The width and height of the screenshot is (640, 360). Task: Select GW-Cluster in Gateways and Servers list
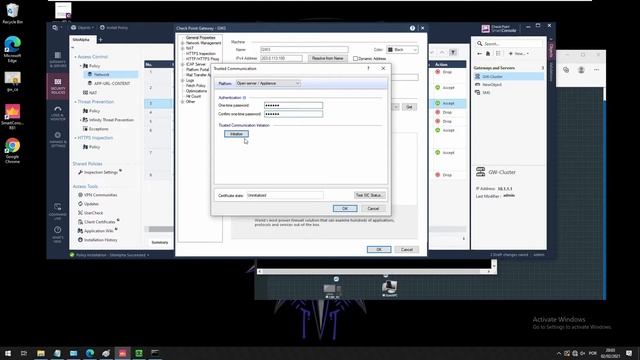coord(509,76)
